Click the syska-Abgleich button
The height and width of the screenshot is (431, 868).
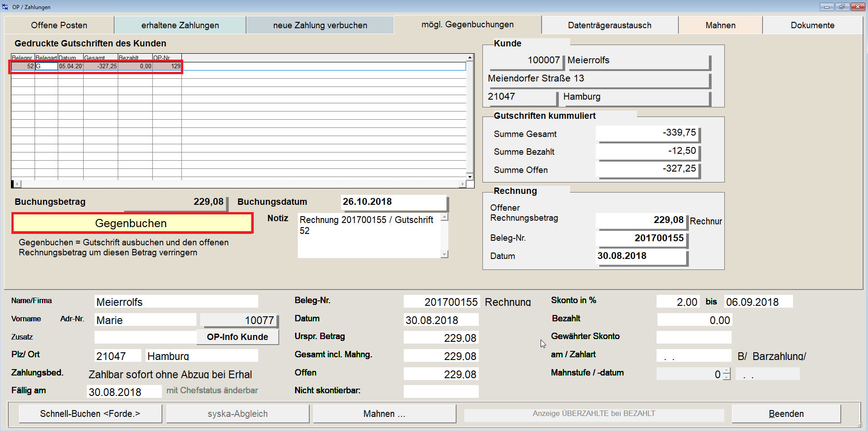(237, 414)
